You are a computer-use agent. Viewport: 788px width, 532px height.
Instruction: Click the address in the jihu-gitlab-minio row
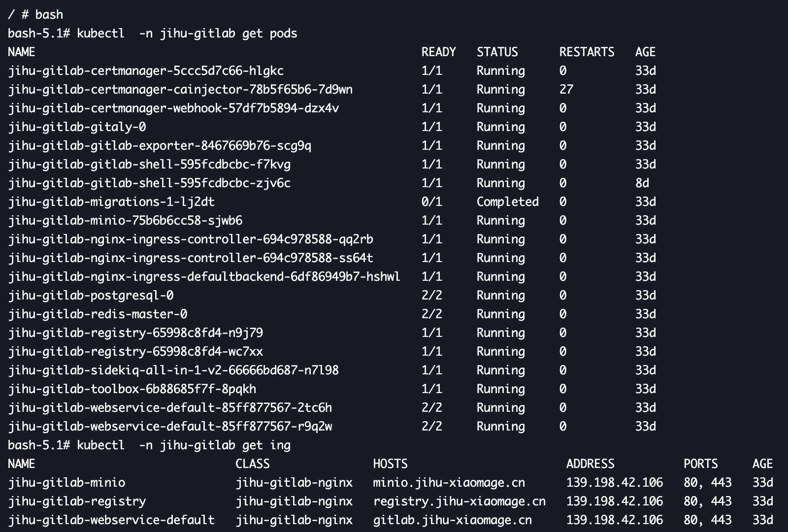coord(615,483)
